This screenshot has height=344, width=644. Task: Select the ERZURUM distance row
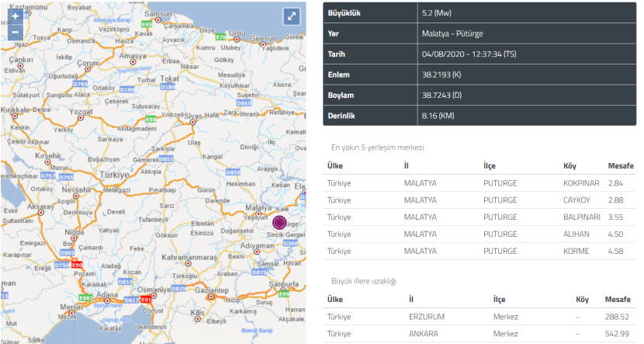tap(480, 316)
